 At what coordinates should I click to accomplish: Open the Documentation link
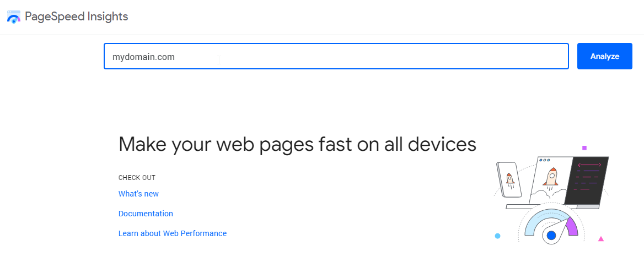point(146,214)
